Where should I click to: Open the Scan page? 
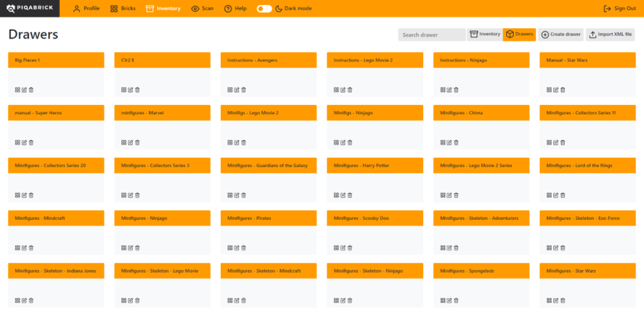point(202,8)
